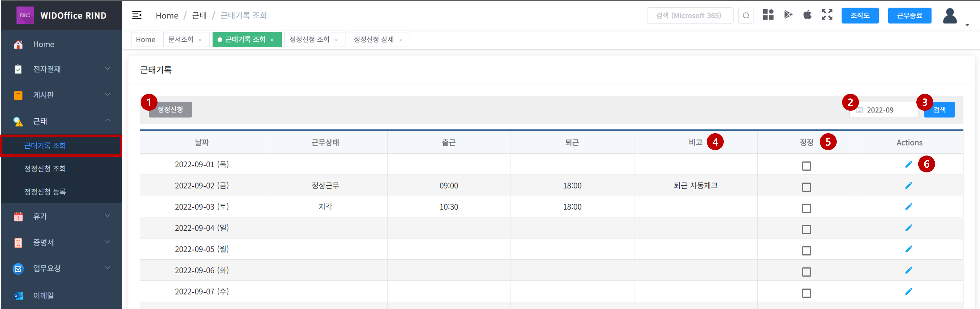Click the Google Play store icon
980x309 pixels.
click(x=788, y=15)
